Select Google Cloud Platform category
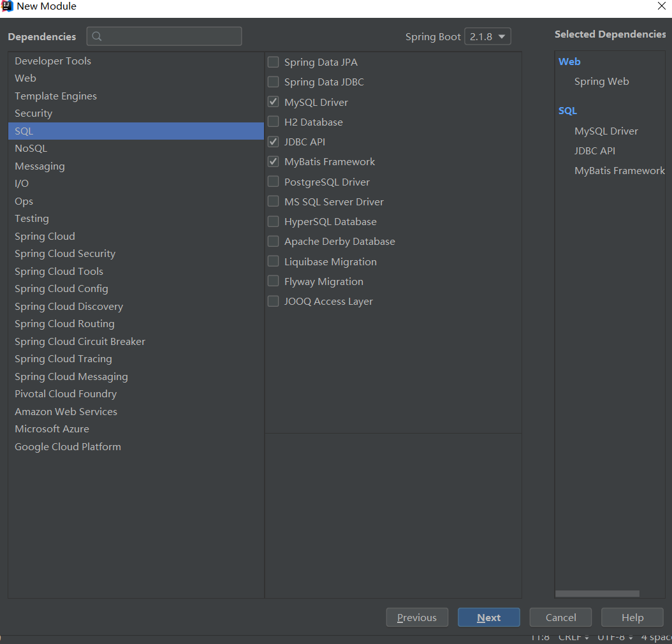Image resolution: width=672 pixels, height=644 pixels. click(136, 446)
